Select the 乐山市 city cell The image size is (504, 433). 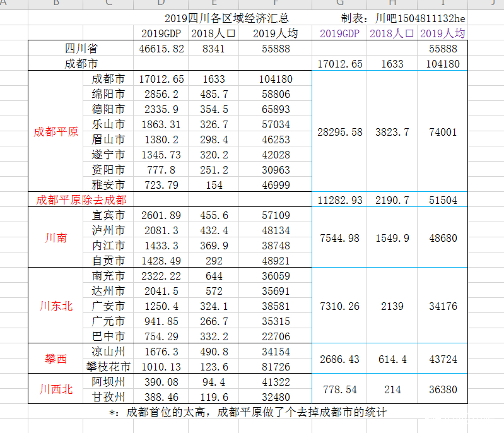click(x=108, y=124)
